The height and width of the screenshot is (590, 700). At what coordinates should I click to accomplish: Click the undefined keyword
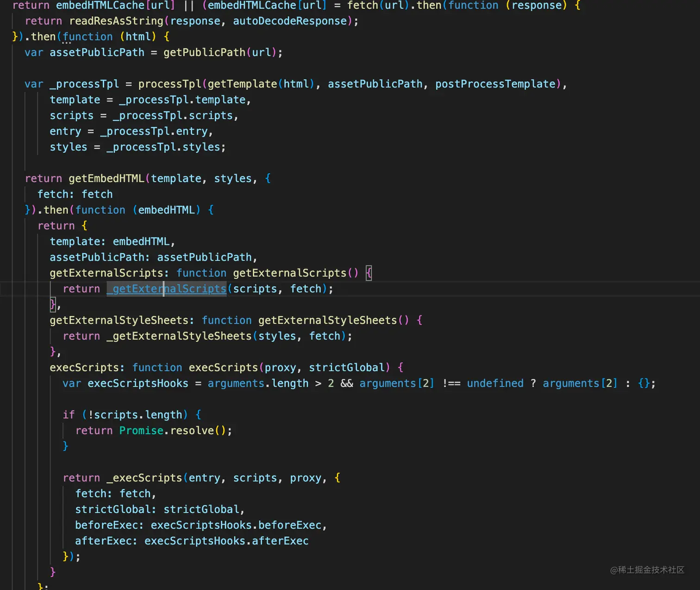pos(495,383)
